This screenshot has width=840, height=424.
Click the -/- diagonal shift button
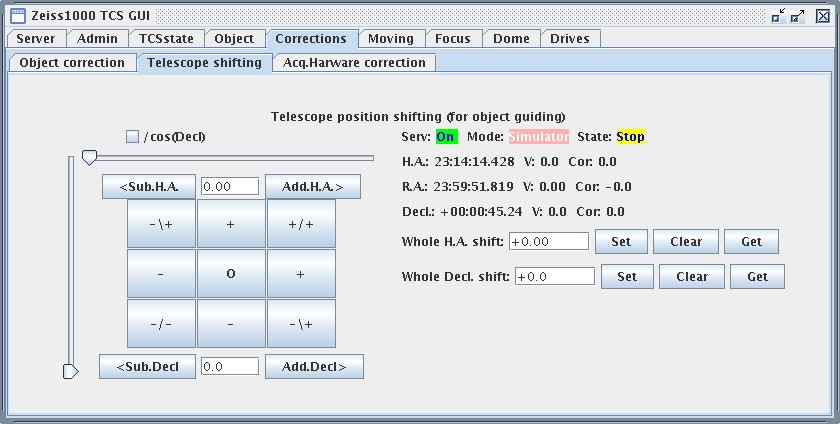tap(161, 324)
